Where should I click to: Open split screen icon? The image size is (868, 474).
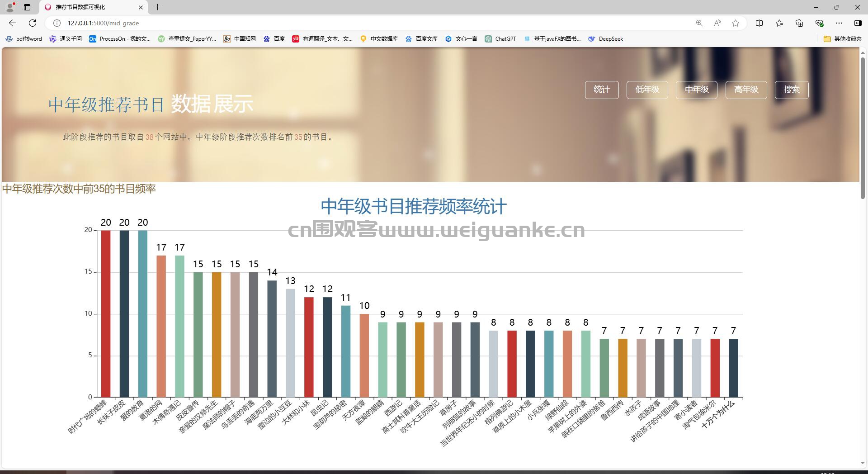(x=759, y=23)
